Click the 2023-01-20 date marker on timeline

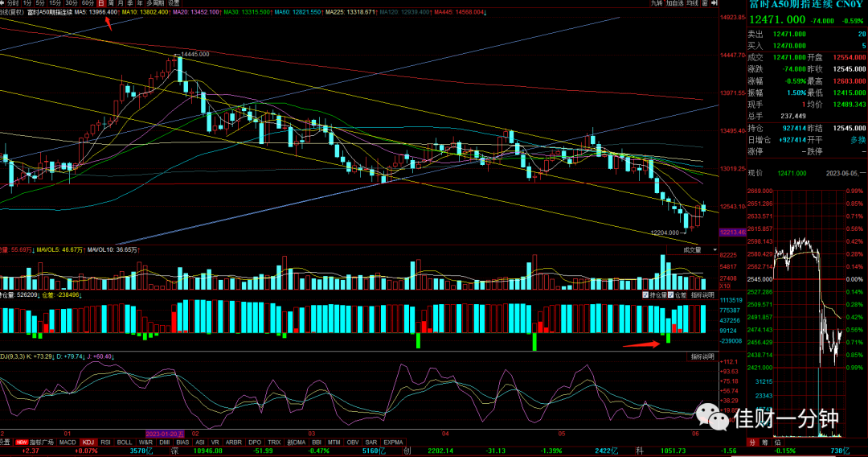(x=165, y=434)
